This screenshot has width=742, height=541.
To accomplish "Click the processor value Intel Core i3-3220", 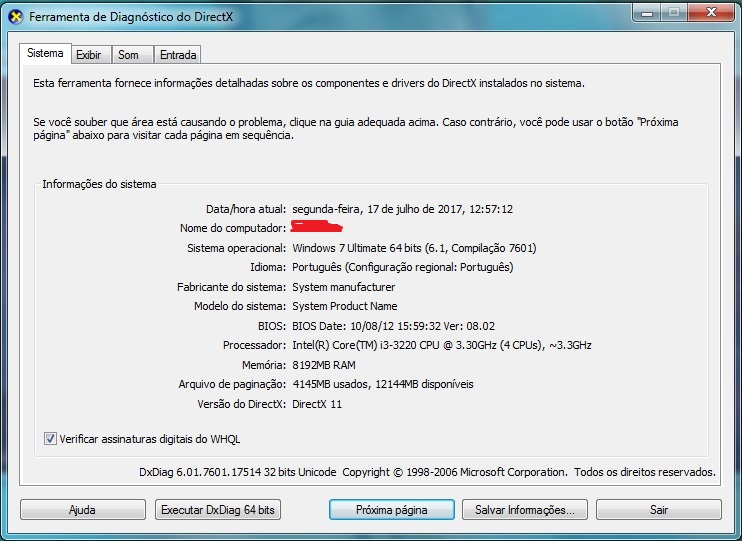I will click(441, 345).
